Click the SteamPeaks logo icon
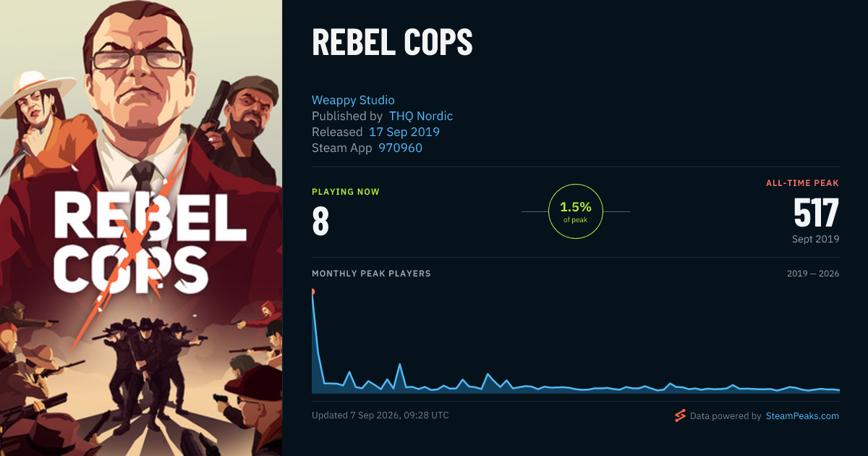 (680, 415)
